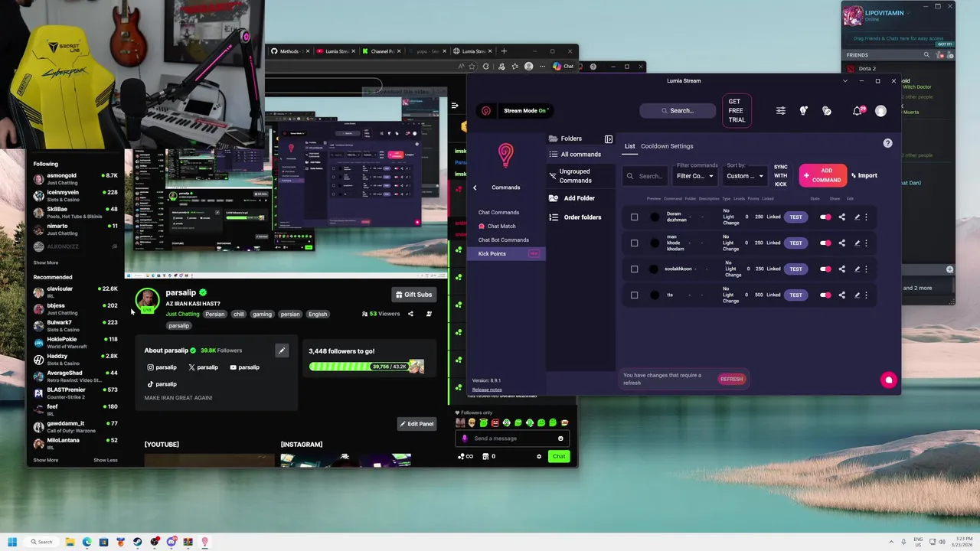Screen dimensions: 980x551
Task: Test the tts command
Action: [x=796, y=295]
